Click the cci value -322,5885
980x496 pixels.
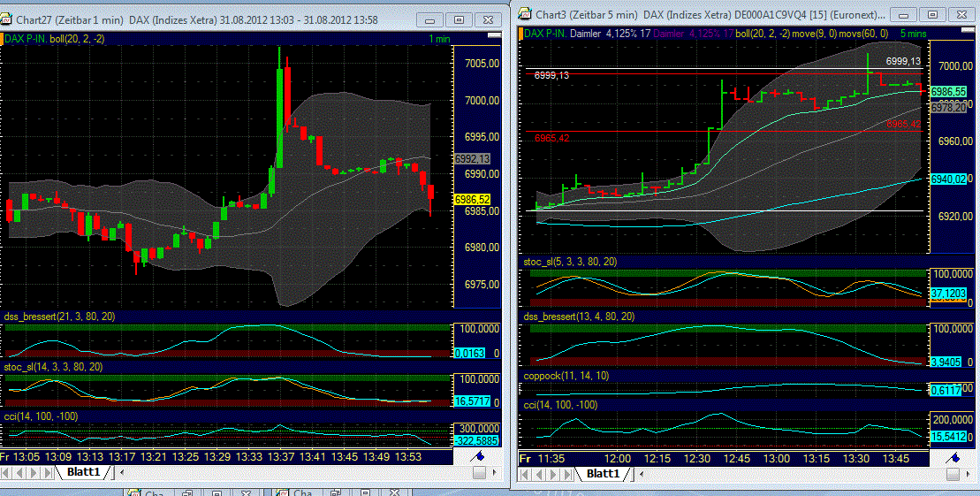coord(476,441)
